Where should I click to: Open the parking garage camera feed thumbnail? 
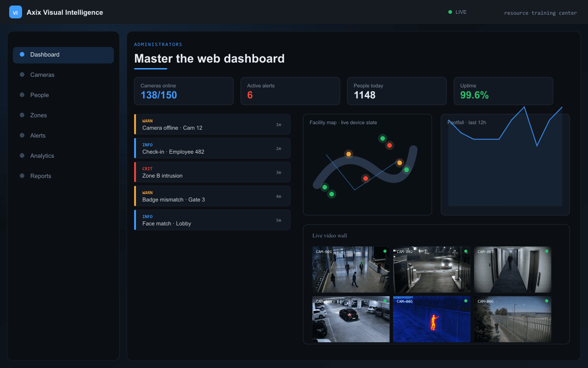351,319
